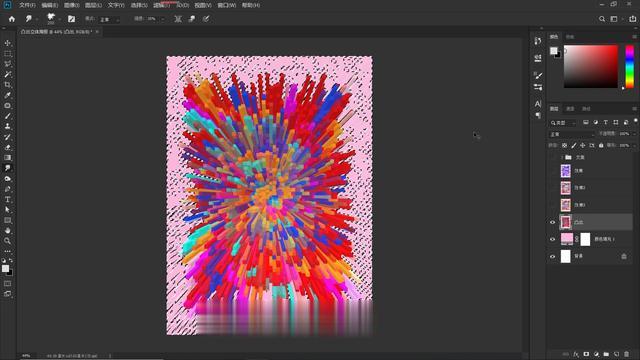Click the Home icon in options bar
This screenshot has height=360, width=640.
pos(11,19)
